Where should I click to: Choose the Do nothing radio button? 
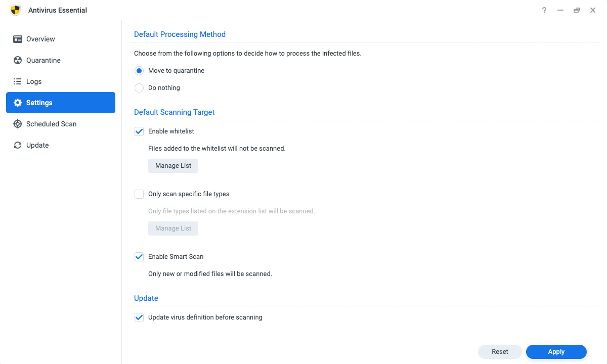[x=139, y=88]
